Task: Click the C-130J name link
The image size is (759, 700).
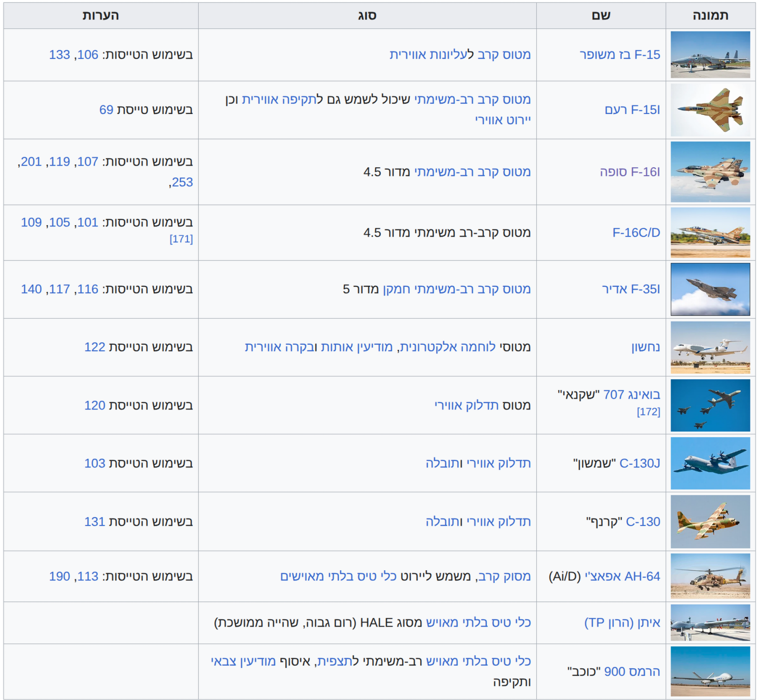Action: [639, 463]
